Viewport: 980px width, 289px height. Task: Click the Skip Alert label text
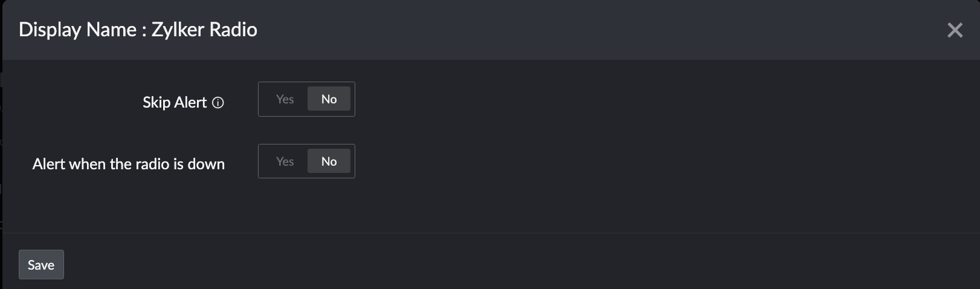point(175,103)
